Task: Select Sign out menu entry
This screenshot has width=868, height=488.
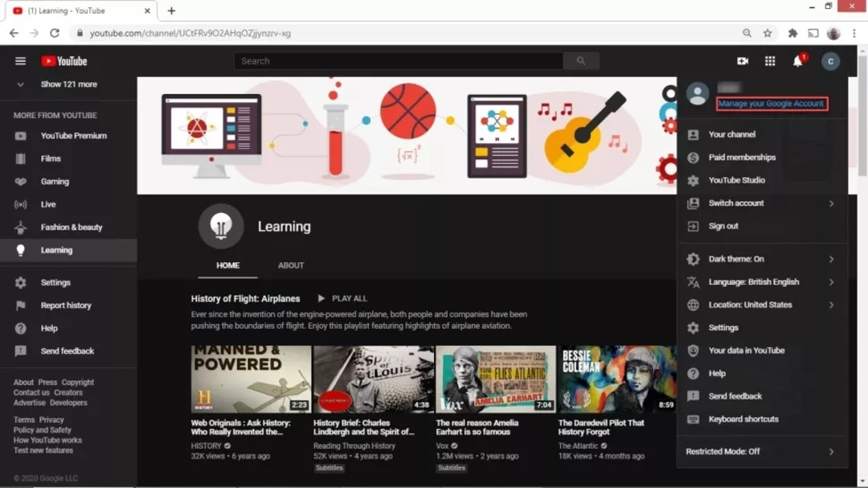Action: 762,226
